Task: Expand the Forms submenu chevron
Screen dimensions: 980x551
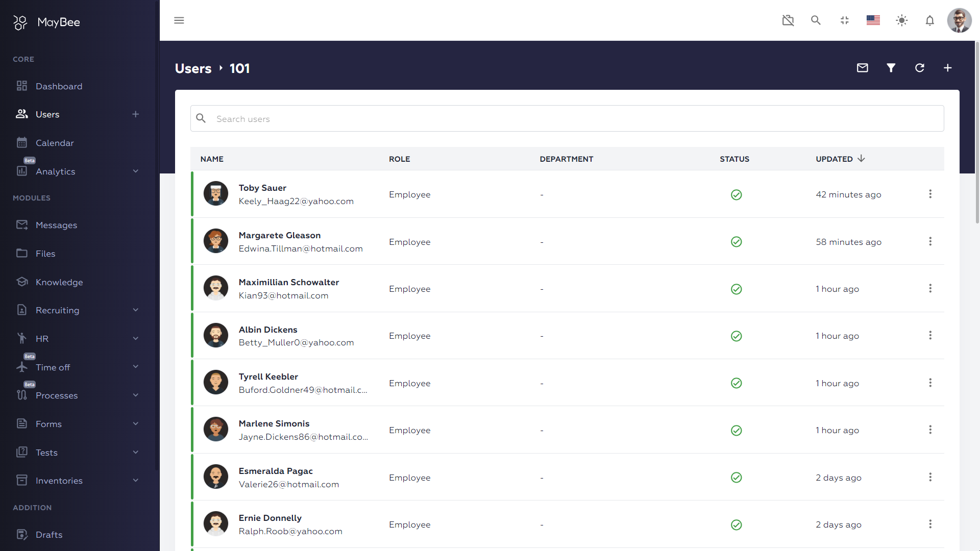Action: pos(136,424)
